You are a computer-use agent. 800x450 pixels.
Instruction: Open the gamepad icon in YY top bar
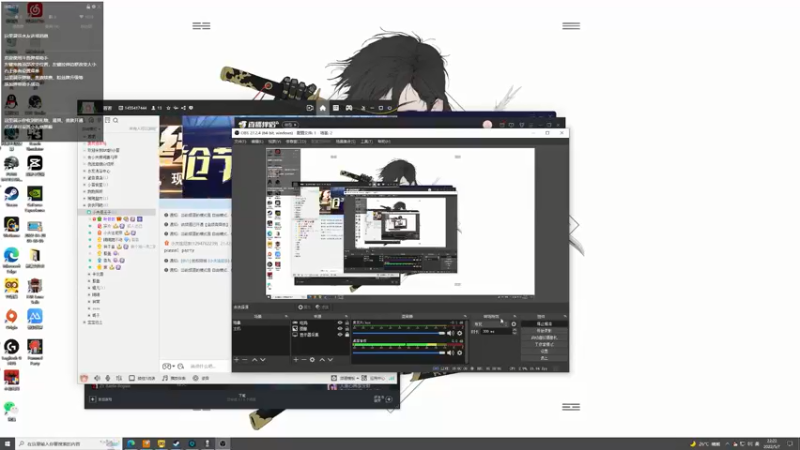349,108
